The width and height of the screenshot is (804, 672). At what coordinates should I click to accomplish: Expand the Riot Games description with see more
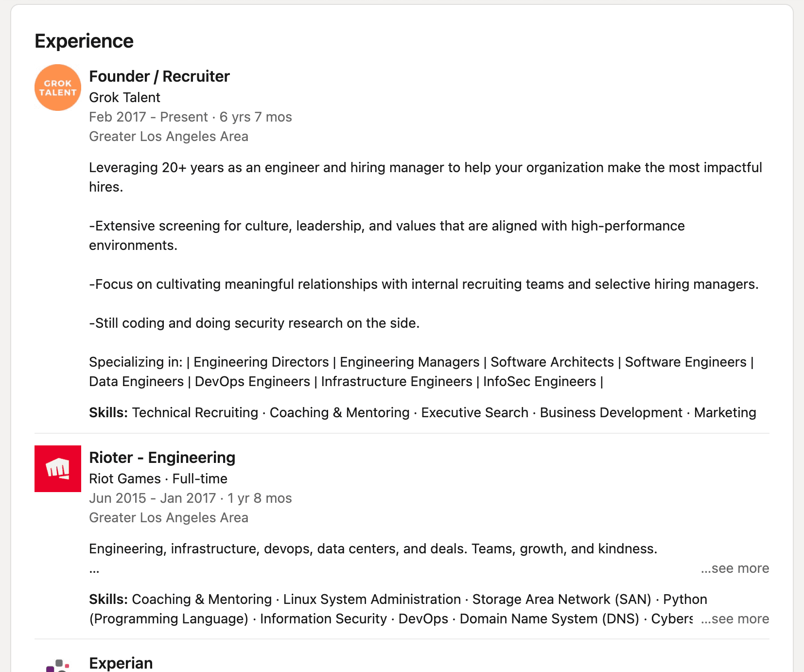point(734,568)
